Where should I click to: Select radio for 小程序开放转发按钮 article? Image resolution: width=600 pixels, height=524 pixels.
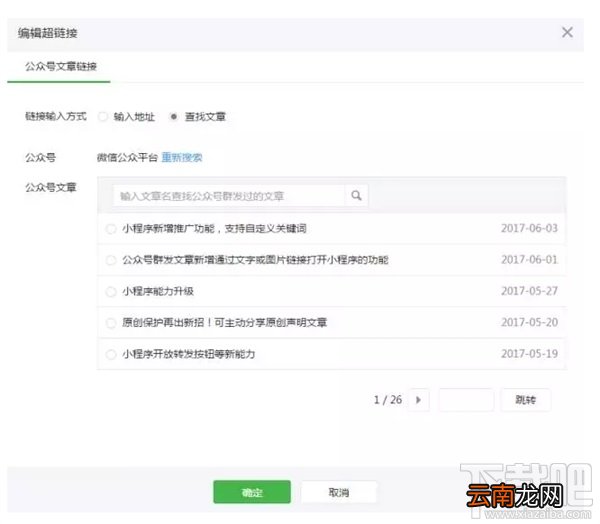tap(111, 354)
